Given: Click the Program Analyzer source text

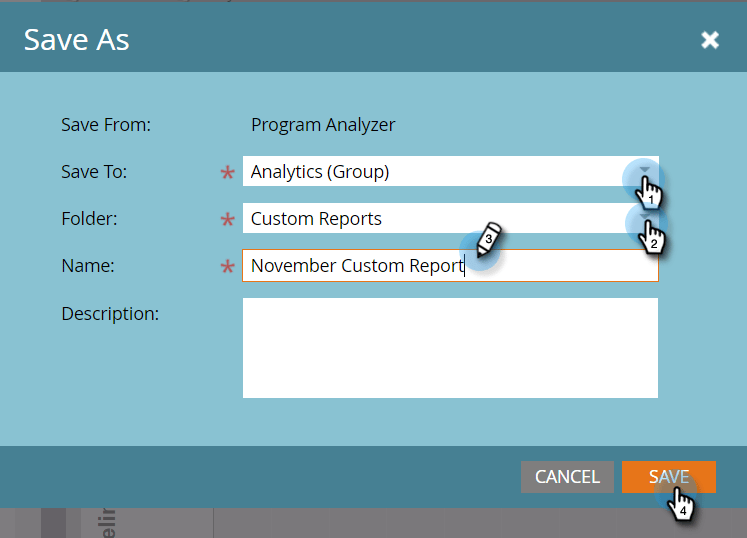Looking at the screenshot, I should pos(323,125).
